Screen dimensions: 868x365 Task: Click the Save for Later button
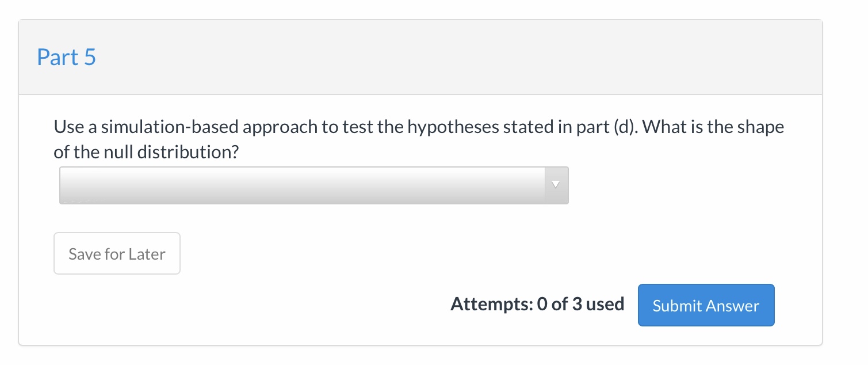[x=117, y=253]
